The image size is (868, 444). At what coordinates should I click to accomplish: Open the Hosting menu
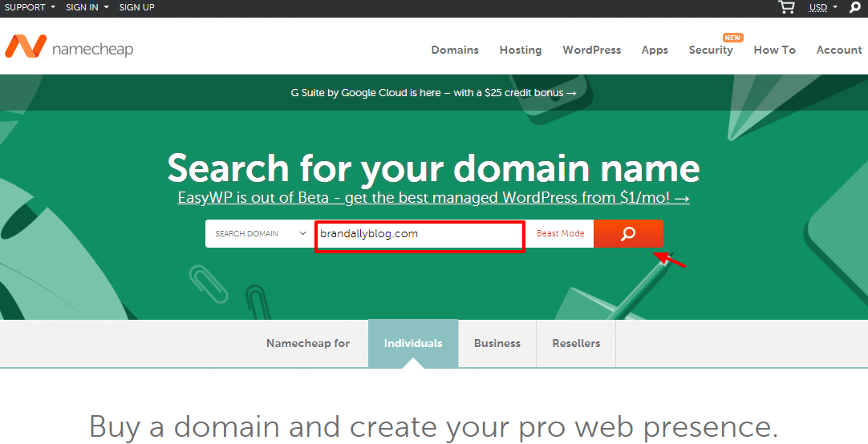tap(521, 50)
